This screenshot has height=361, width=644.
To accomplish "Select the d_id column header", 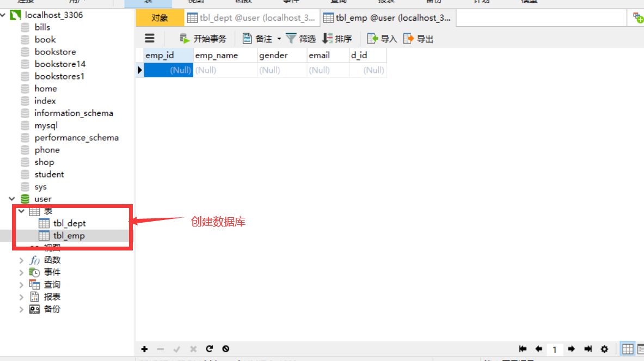I will (368, 55).
